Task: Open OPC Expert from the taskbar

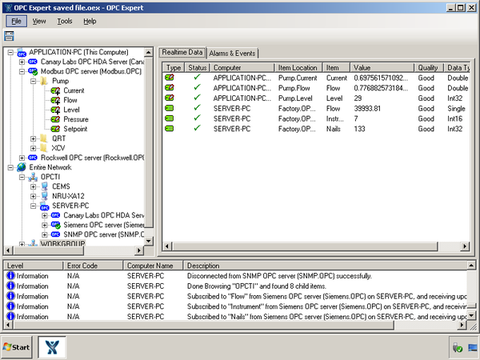Action: coord(52,347)
